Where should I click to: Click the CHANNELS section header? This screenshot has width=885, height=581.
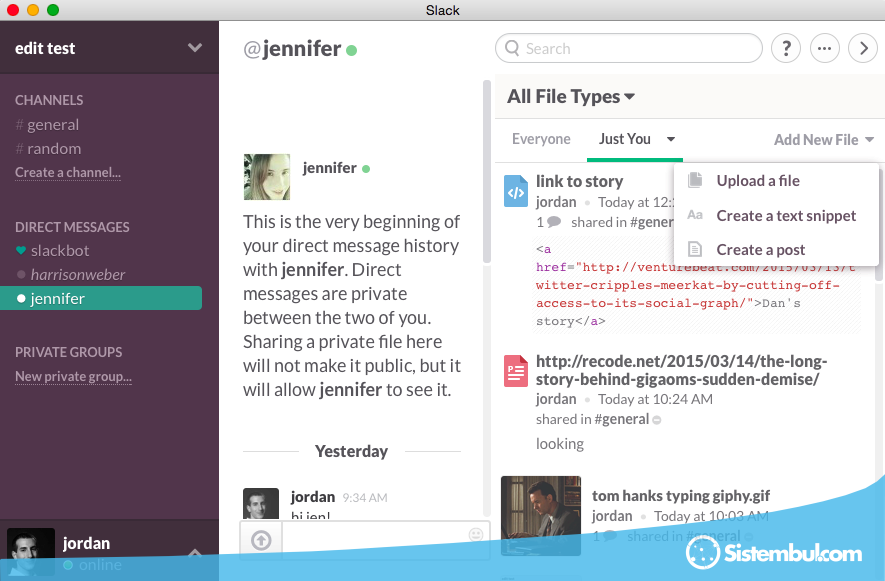pyautogui.click(x=49, y=100)
